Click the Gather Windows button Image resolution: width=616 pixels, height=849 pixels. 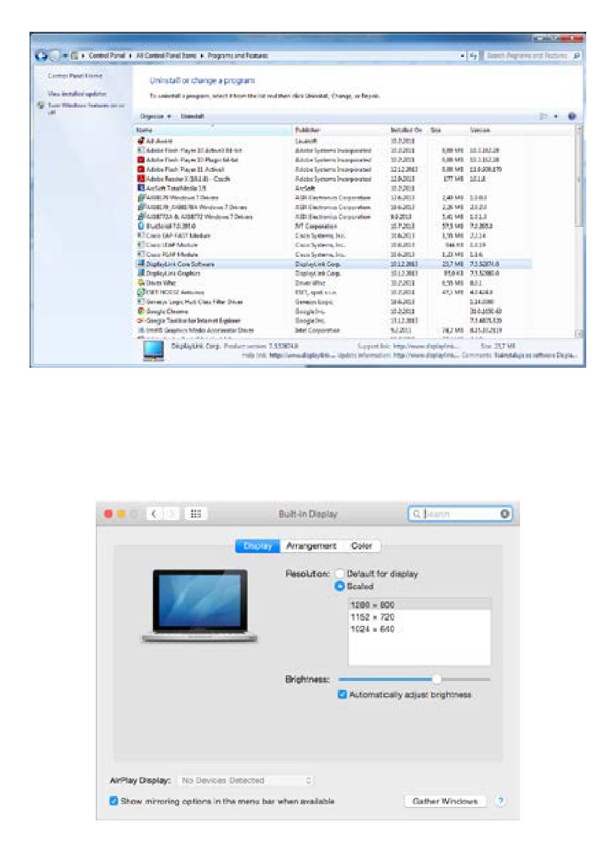coord(445,801)
